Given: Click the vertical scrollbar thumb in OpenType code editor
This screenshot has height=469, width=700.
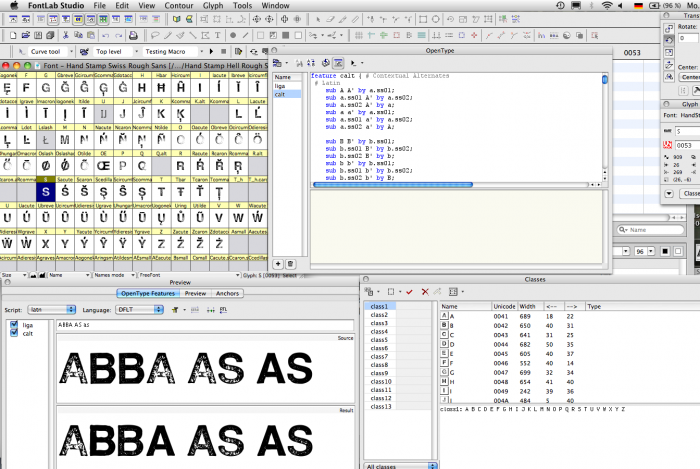Looking at the screenshot, I should (x=604, y=79).
